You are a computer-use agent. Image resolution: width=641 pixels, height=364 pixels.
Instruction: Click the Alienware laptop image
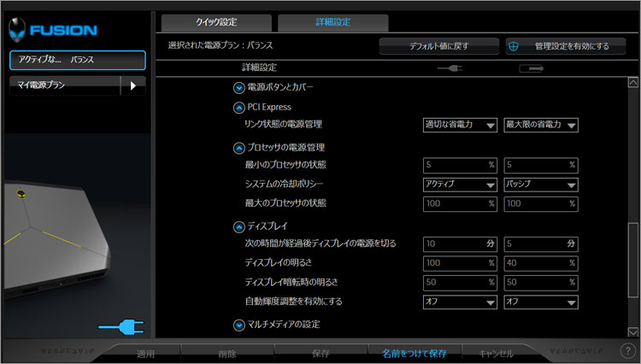pyautogui.click(x=56, y=241)
